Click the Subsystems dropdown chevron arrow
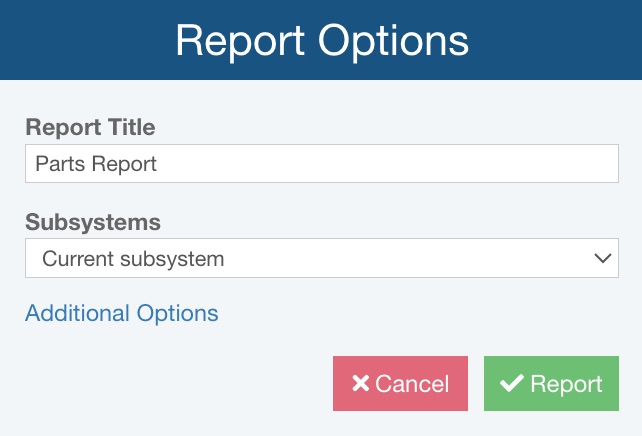This screenshot has width=642, height=436. pyautogui.click(x=602, y=258)
